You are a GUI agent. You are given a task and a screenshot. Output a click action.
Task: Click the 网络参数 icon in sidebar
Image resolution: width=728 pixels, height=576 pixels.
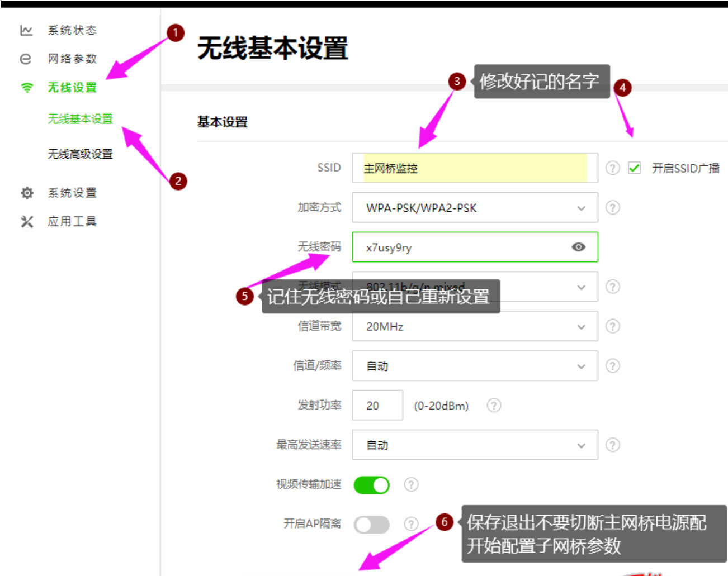[26, 59]
